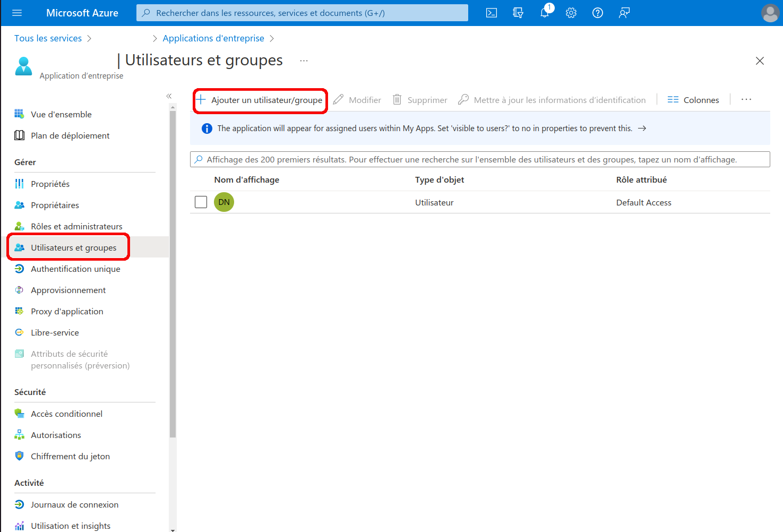783x532 pixels.
Task: Close the Utilisateurs et groupes blade
Action: coord(760,61)
